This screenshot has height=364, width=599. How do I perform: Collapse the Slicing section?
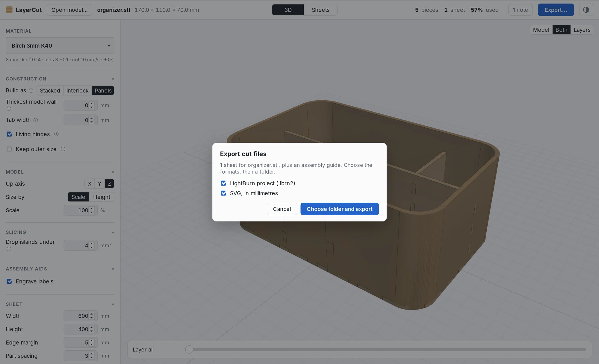[x=113, y=233]
